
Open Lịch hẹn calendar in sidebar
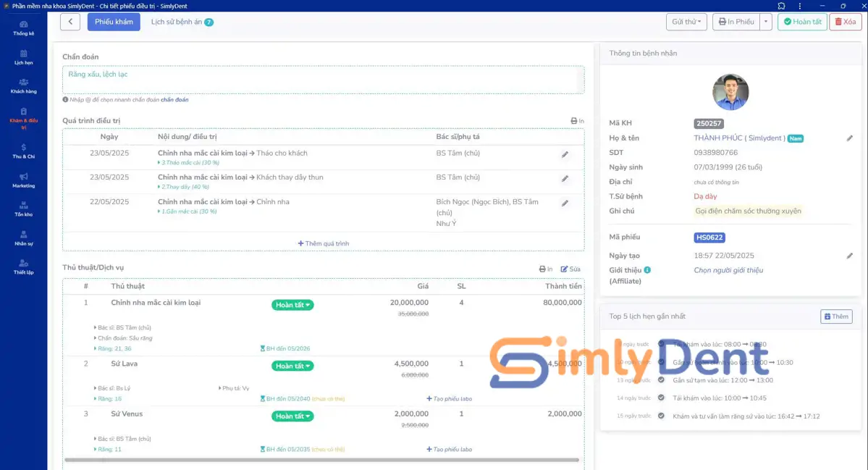coord(23,58)
